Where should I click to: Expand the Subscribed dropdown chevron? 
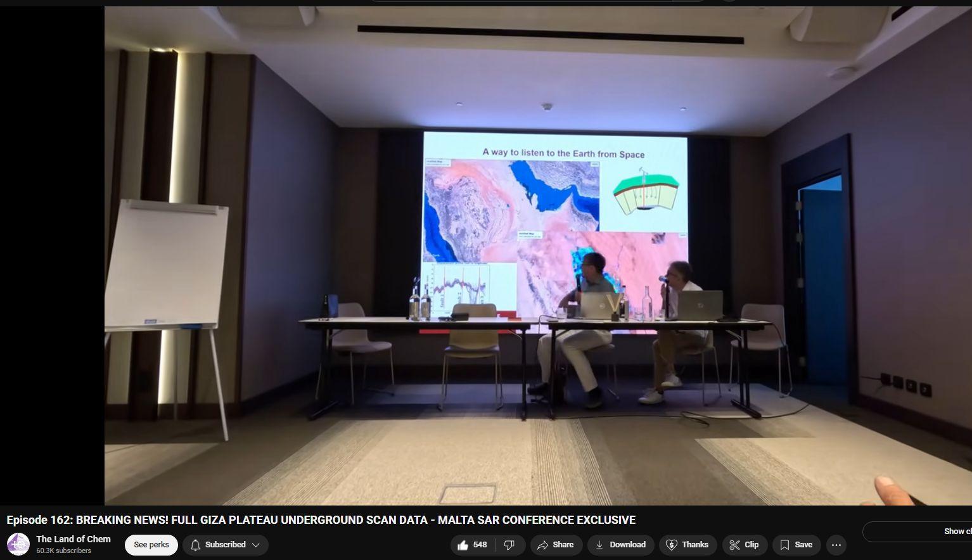point(256,545)
